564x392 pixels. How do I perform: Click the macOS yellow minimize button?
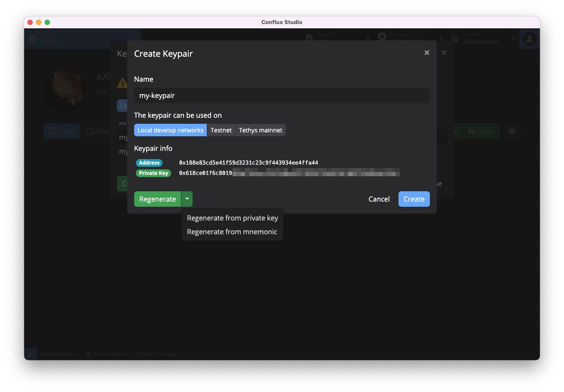pos(39,22)
